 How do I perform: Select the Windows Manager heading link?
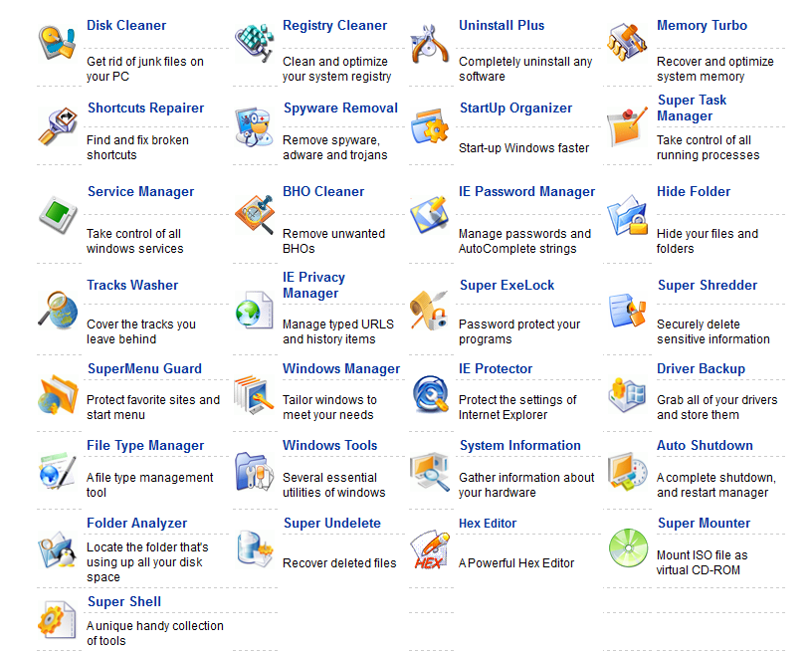pyautogui.click(x=341, y=368)
